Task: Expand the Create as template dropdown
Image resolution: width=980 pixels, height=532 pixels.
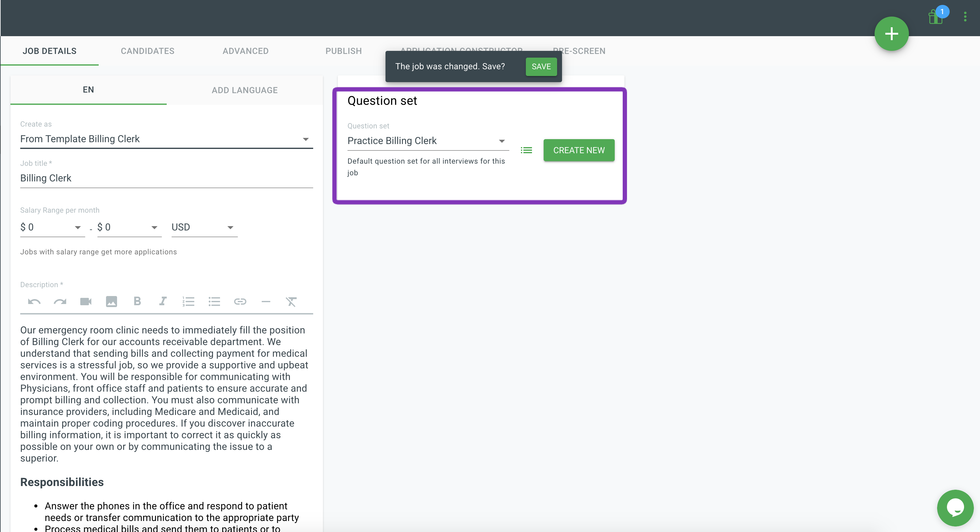Action: [x=166, y=139]
